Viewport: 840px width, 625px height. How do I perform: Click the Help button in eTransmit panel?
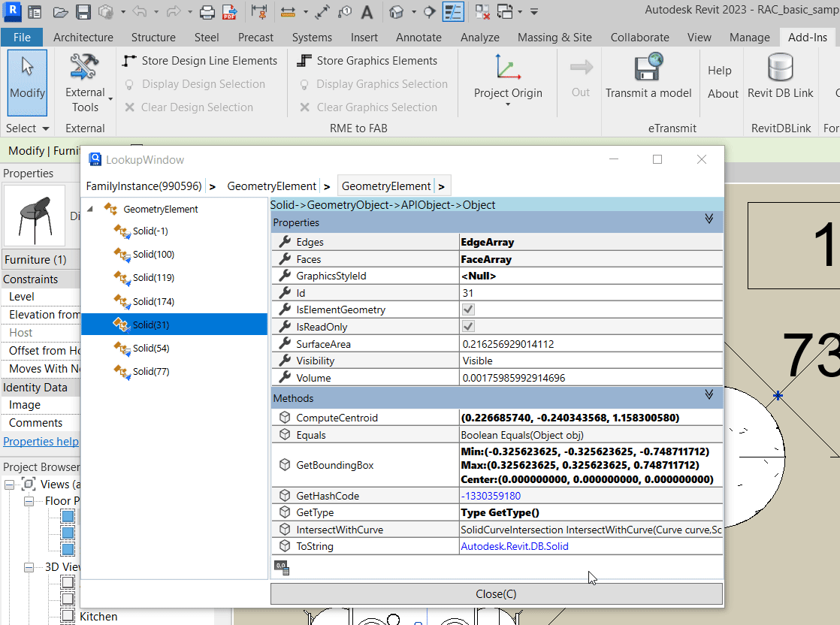(x=719, y=70)
